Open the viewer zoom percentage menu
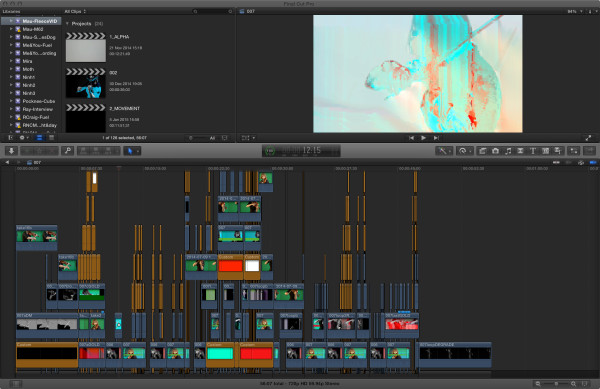 pyautogui.click(x=575, y=11)
